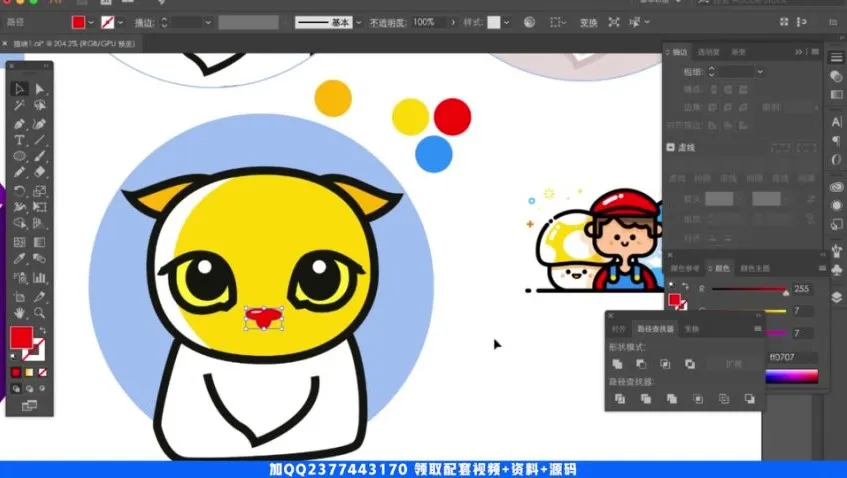This screenshot has height=478, width=847.
Task: Open the Layers panel icon in the dock
Action: 837,297
